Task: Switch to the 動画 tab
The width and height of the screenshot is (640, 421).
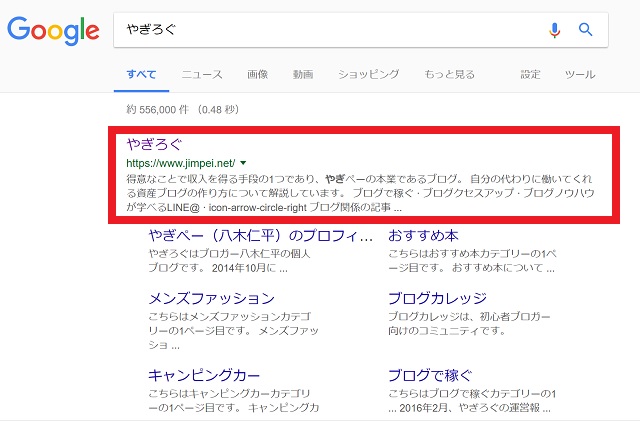Action: 303,75
